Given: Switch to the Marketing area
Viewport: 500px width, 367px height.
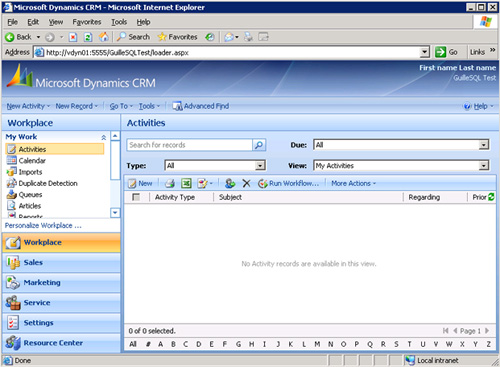Looking at the screenshot, I should [61, 283].
